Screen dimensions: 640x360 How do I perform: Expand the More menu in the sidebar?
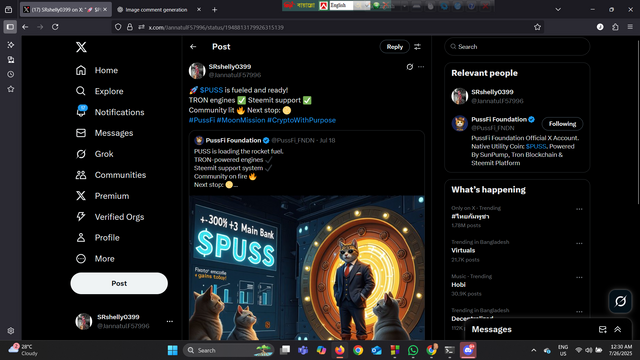[95, 259]
